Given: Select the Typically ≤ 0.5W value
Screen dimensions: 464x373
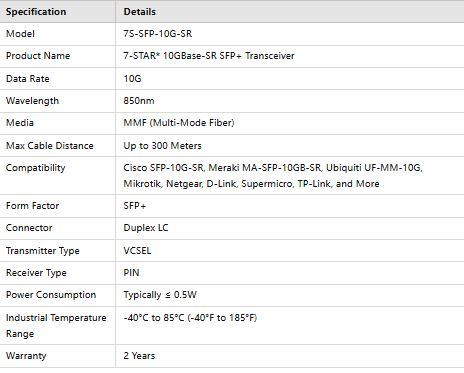Looking at the screenshot, I should [160, 295].
